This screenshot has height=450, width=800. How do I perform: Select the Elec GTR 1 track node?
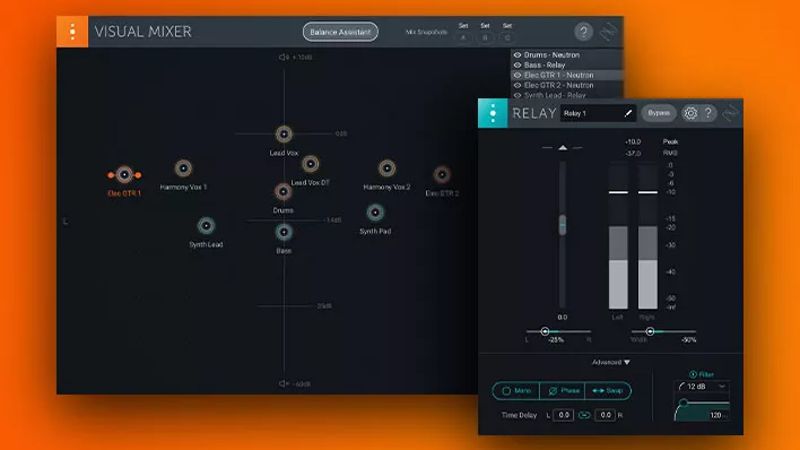(124, 174)
